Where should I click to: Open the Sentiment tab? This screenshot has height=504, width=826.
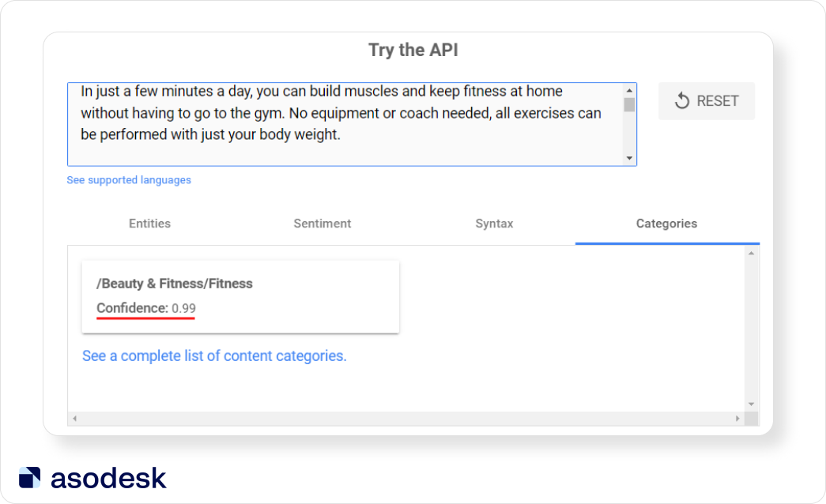click(322, 224)
